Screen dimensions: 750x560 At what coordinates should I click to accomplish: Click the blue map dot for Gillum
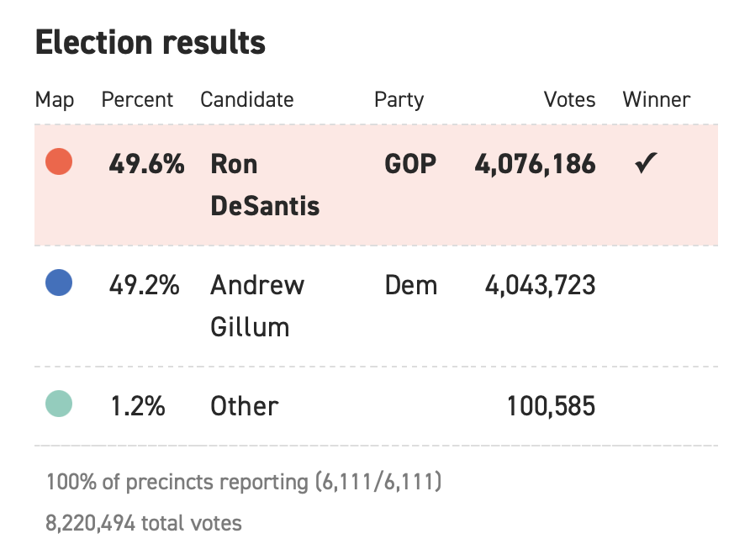point(59,283)
